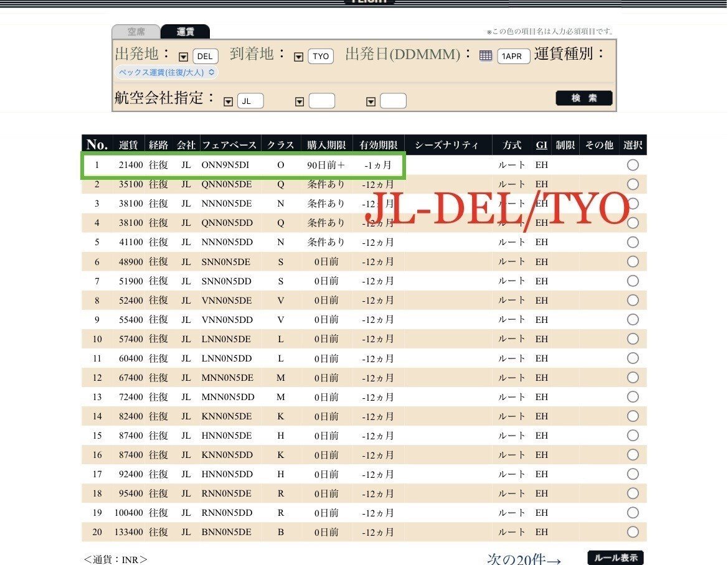728x565 pixels.
Task: Open airline dropdown arrow beside JL field
Action: pyautogui.click(x=228, y=101)
